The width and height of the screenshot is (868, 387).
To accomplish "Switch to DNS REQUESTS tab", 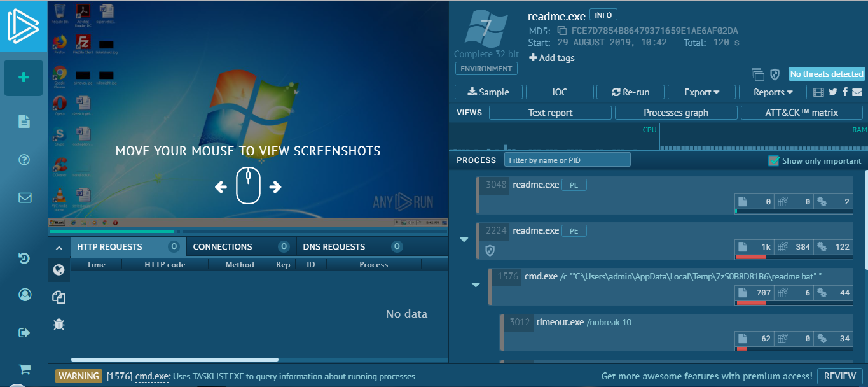I will tap(353, 246).
